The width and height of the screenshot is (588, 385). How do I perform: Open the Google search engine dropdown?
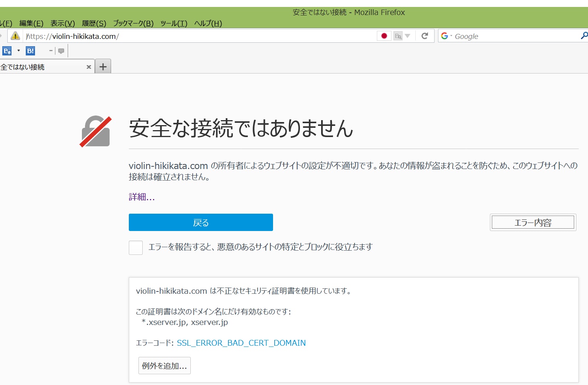(446, 36)
